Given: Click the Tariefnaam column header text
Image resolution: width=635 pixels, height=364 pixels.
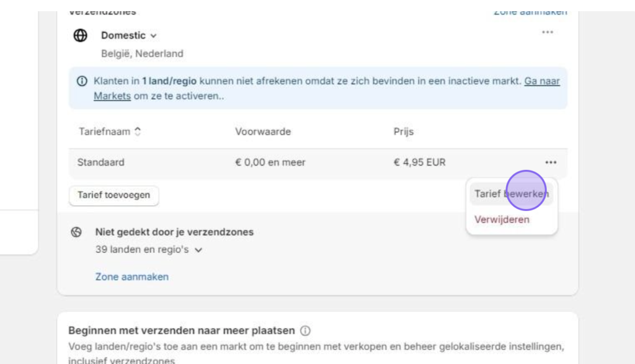Looking at the screenshot, I should click(x=105, y=131).
